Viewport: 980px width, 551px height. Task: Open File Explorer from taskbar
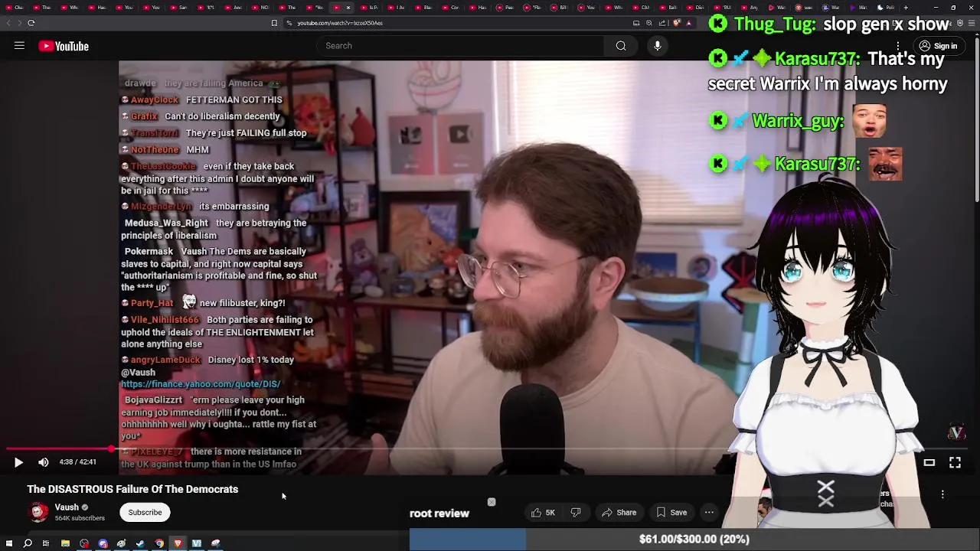[65, 543]
